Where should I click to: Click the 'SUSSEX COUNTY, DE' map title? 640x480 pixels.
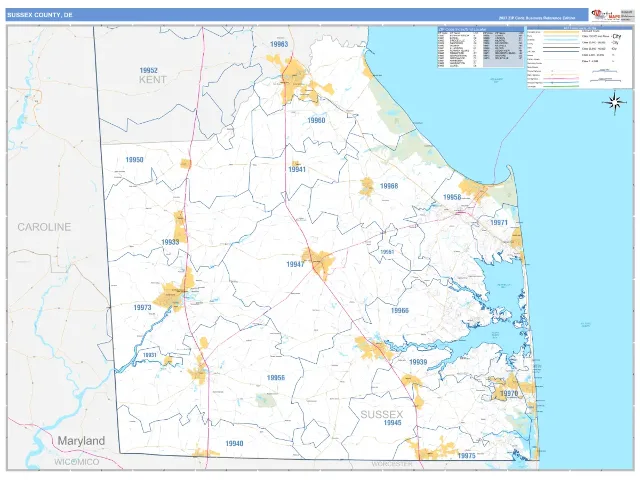pos(40,15)
